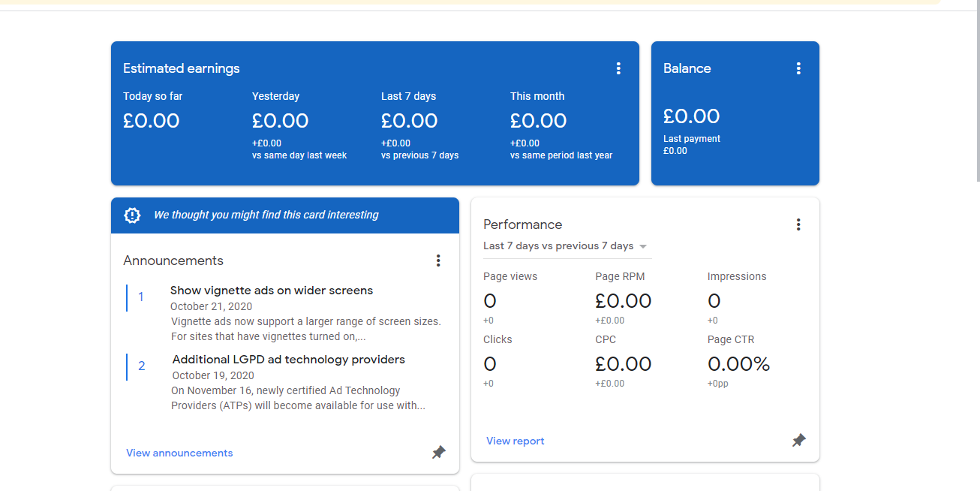Click We thought you might find text

click(x=266, y=215)
